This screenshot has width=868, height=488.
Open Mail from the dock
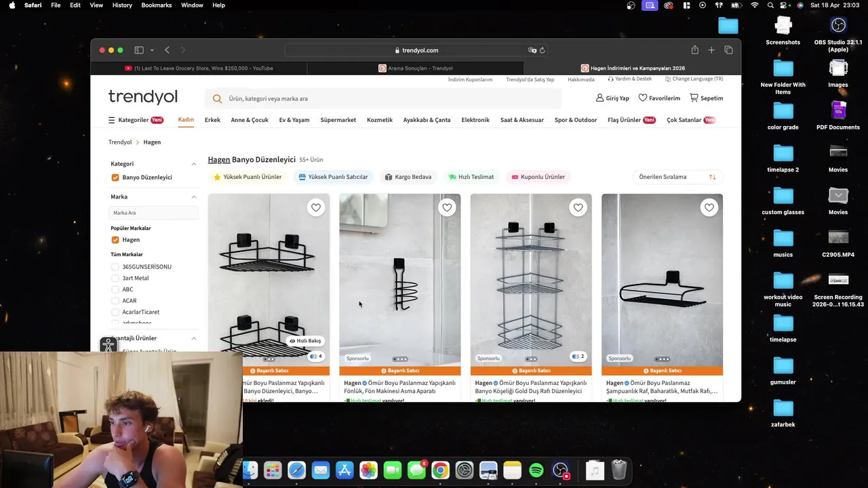(320, 470)
